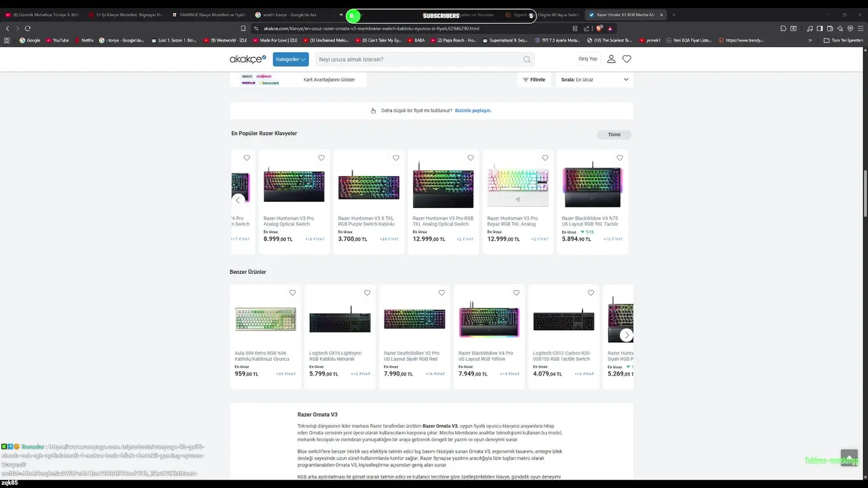The image size is (868, 488).
Task: Favorite Aula S99 Retro keyboard
Action: tap(293, 293)
